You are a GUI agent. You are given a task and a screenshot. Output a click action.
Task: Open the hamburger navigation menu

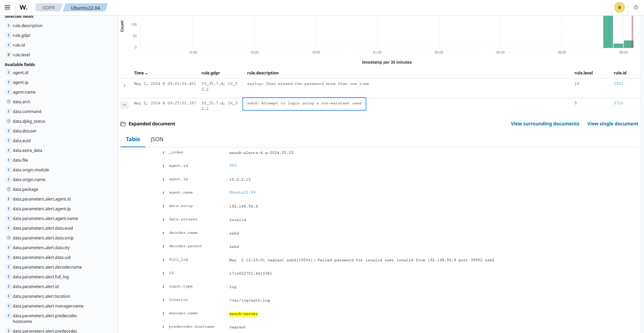(7, 7)
